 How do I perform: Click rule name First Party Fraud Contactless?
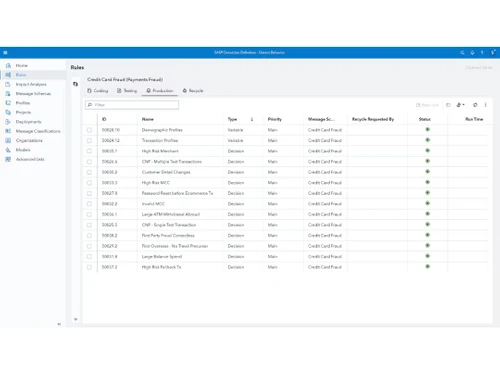coord(168,235)
